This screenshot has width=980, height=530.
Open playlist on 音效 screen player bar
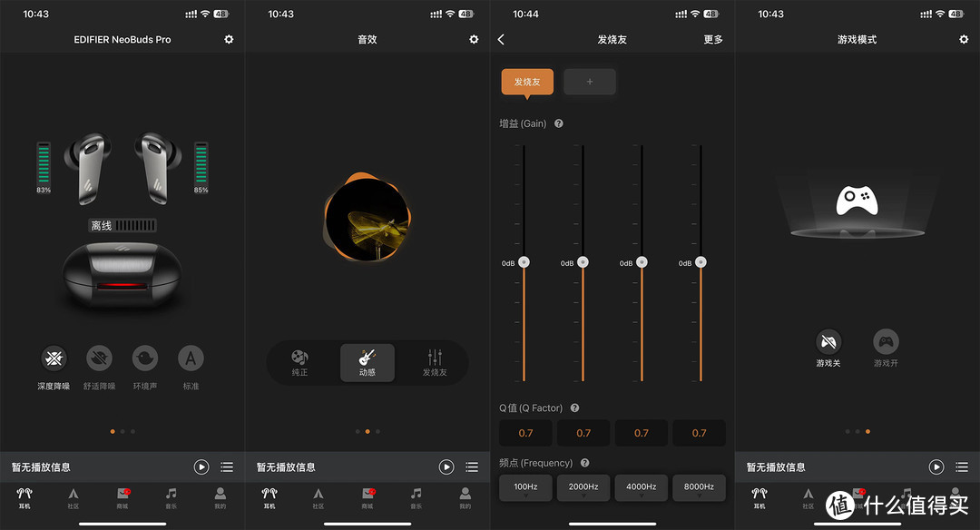(472, 466)
